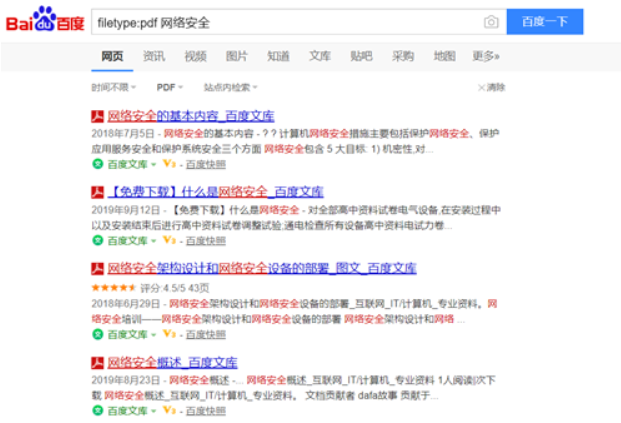Click the 评分:4.5/5 43页 rating text
Image resolution: width=621 pixels, height=423 pixels.
[175, 288]
